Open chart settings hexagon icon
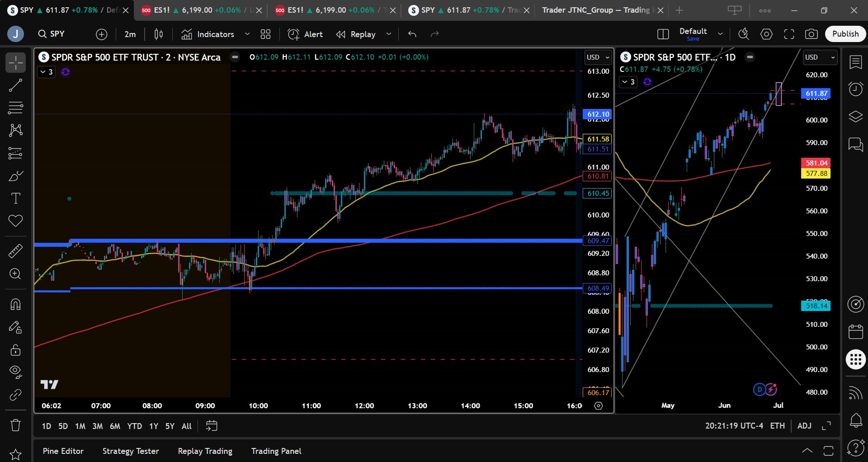Viewport: 868px width, 462px height. (766, 34)
